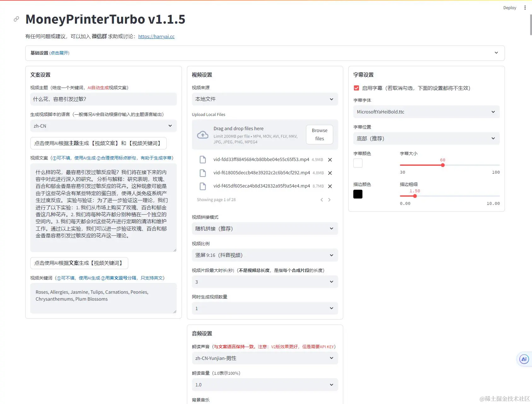This screenshot has height=404, width=532.
Task: Click the anchor link icon beside the title
Action: point(16,19)
